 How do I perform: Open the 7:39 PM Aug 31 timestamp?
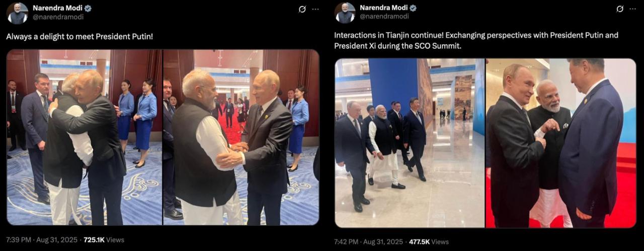point(42,240)
